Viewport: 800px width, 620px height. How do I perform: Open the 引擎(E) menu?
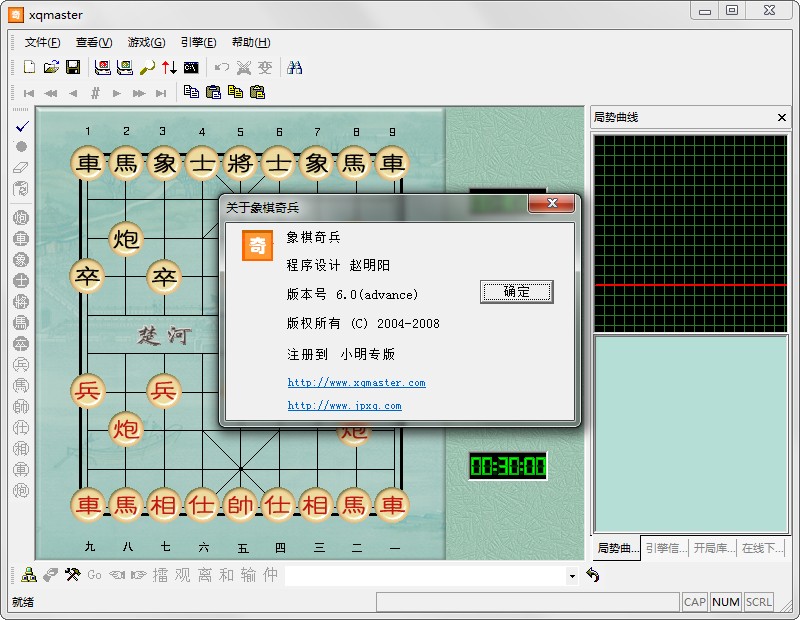[x=198, y=42]
